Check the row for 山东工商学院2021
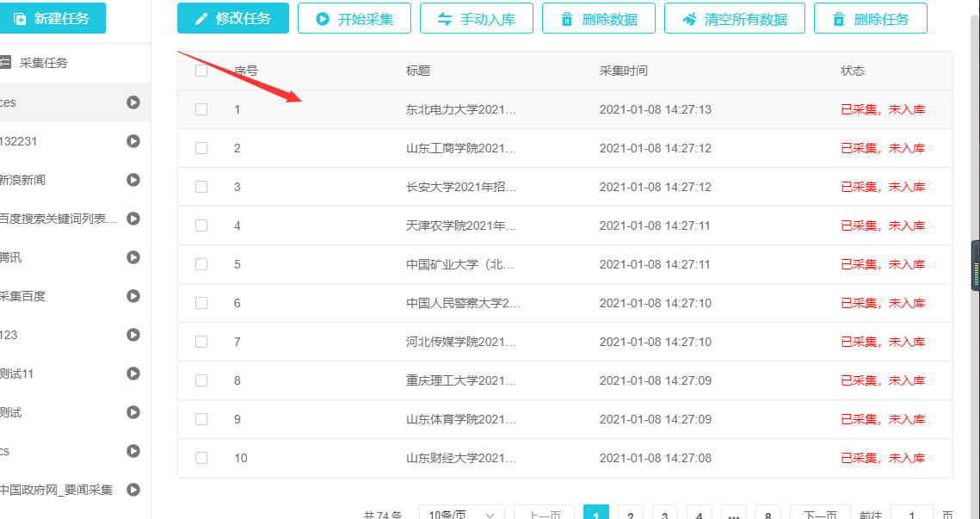 (x=201, y=148)
